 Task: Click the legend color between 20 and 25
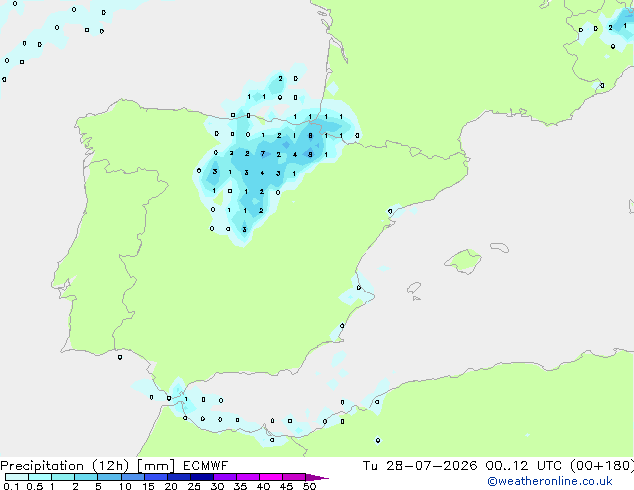(x=179, y=477)
